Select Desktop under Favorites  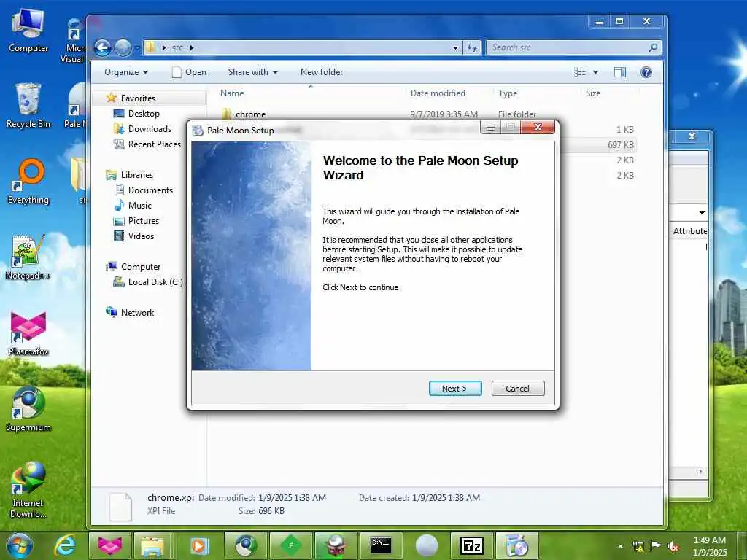click(x=144, y=113)
